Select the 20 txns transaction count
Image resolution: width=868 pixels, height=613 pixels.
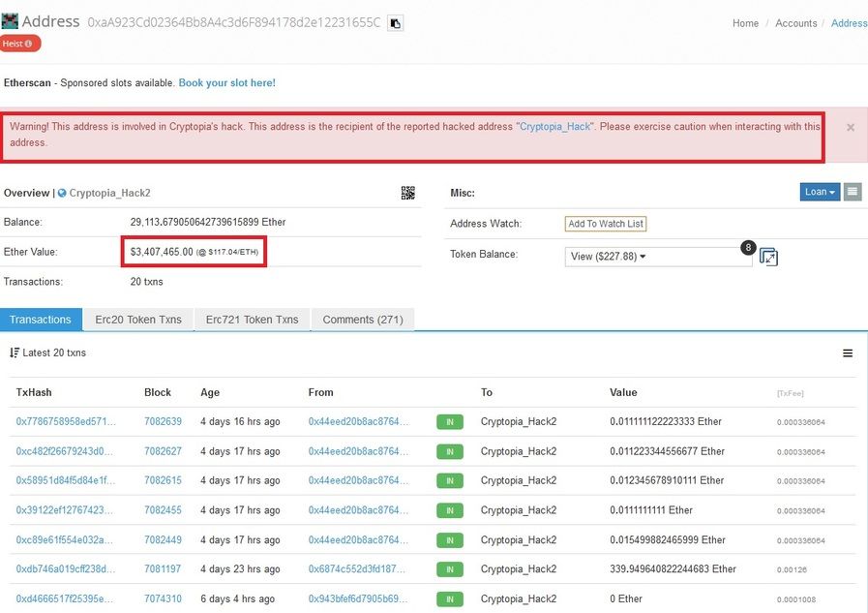click(x=147, y=282)
